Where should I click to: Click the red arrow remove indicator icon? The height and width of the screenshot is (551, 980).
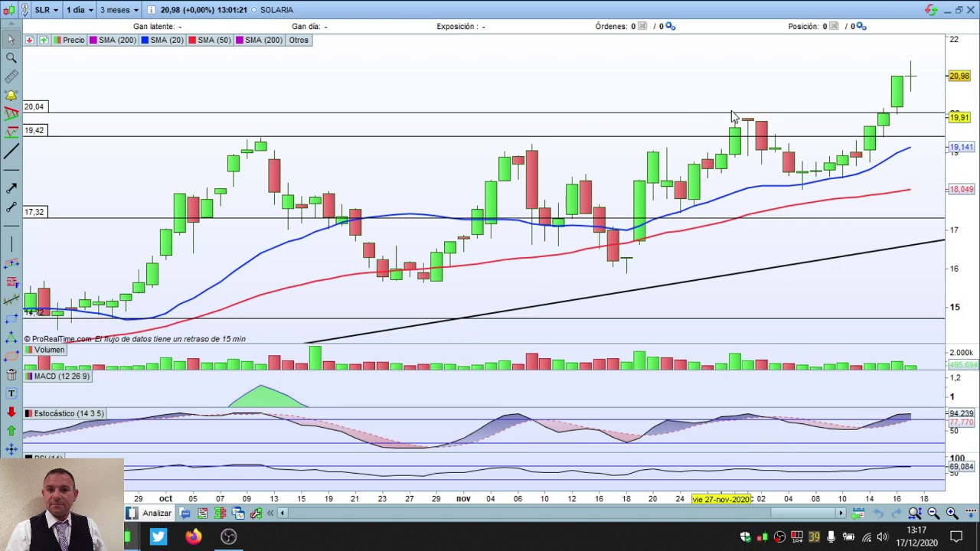pyautogui.click(x=30, y=40)
